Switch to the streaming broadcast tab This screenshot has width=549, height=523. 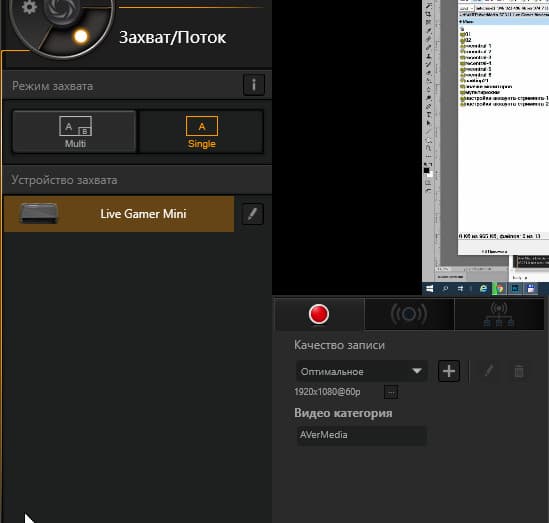pyautogui.click(x=409, y=314)
